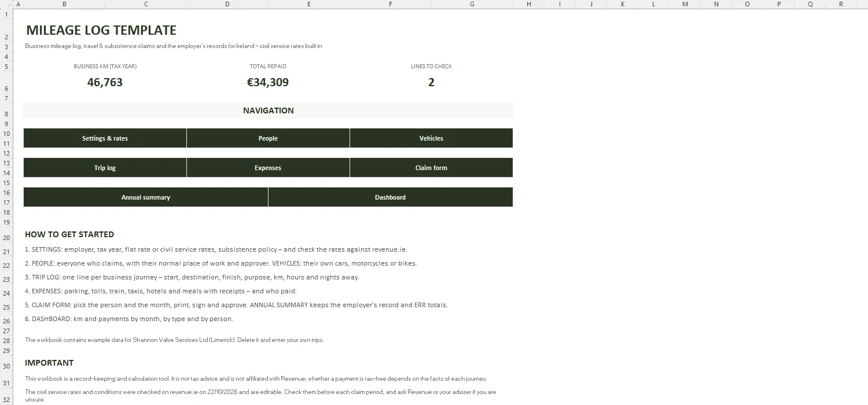Select the MILEAGE LOG TEMPLATE title cell

tap(101, 30)
